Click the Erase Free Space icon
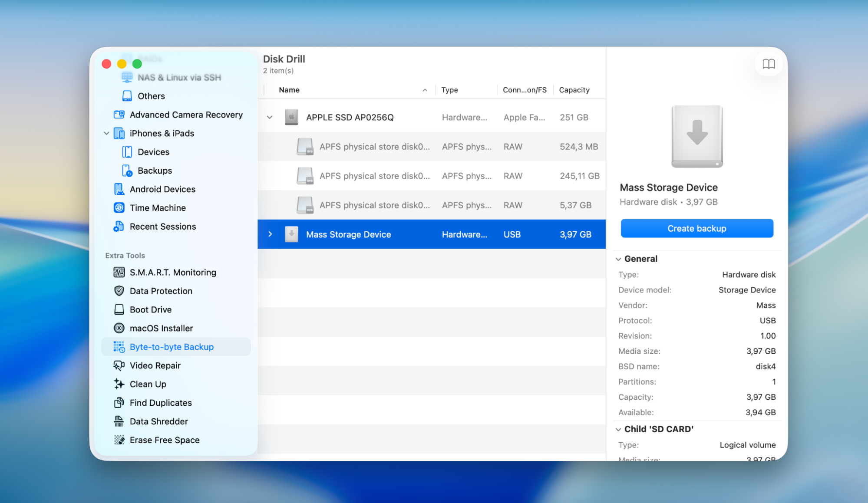The width and height of the screenshot is (868, 503). (119, 440)
